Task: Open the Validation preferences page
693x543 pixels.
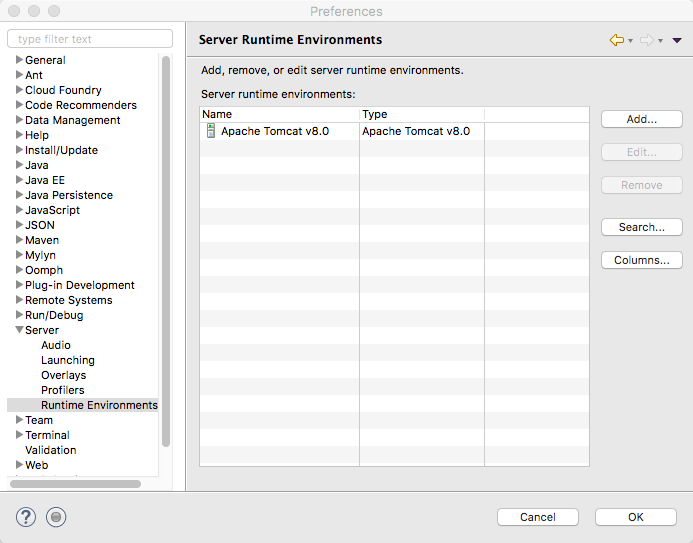Action: click(x=51, y=450)
